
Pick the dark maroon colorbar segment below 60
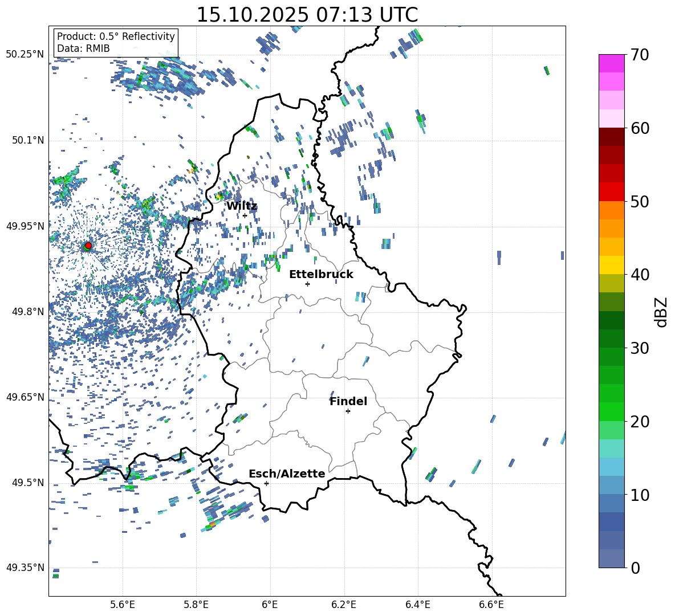pyautogui.click(x=612, y=137)
